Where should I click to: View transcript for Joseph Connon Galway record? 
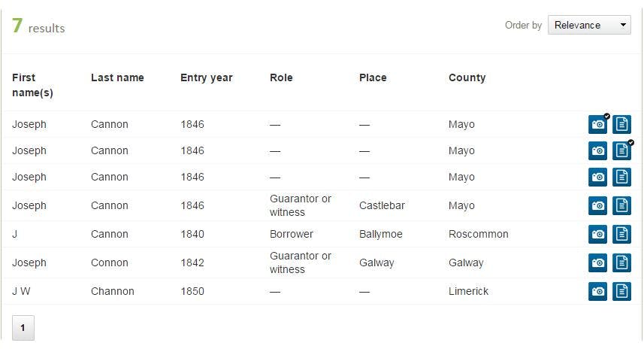coord(621,263)
